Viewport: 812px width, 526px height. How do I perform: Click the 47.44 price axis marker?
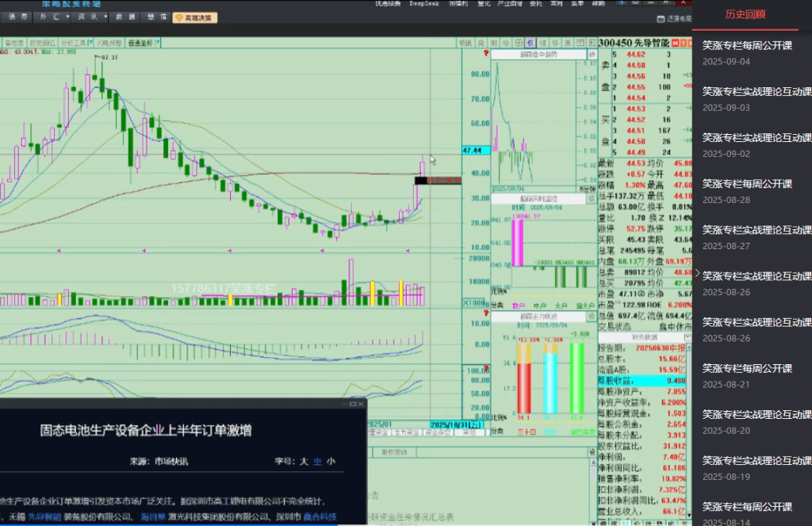tap(476, 150)
